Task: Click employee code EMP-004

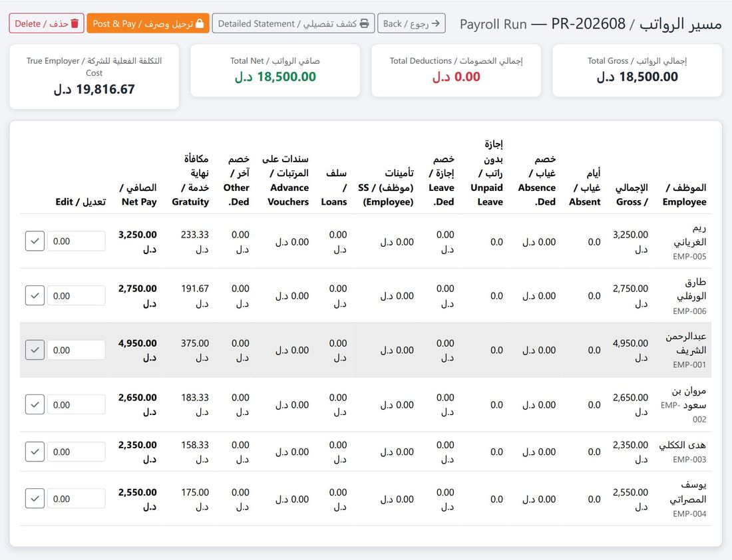Action: pos(689,514)
